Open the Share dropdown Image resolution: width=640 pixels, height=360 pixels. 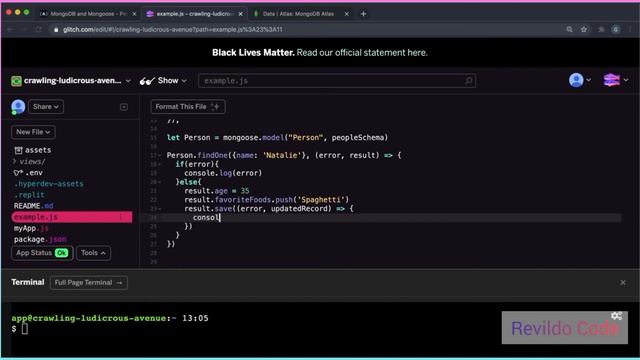pyautogui.click(x=46, y=107)
